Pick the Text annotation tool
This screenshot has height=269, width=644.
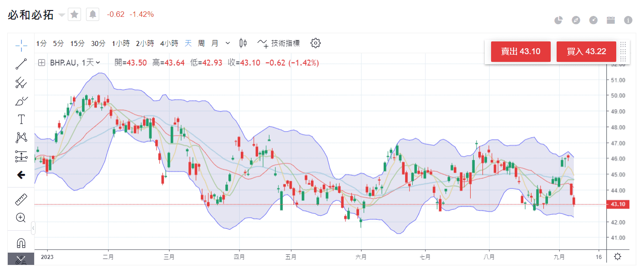click(21, 120)
